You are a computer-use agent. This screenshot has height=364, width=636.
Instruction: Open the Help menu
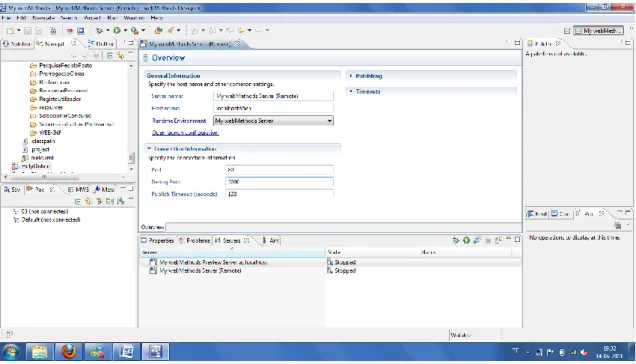click(x=157, y=18)
